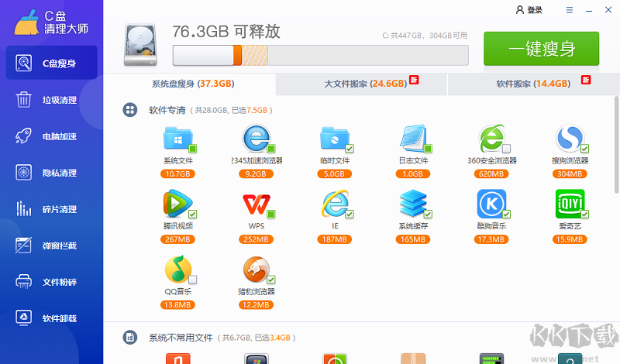This screenshot has width=620, height=364.
Task: Click the vertical scrollbar thumb
Action: [x=616, y=144]
